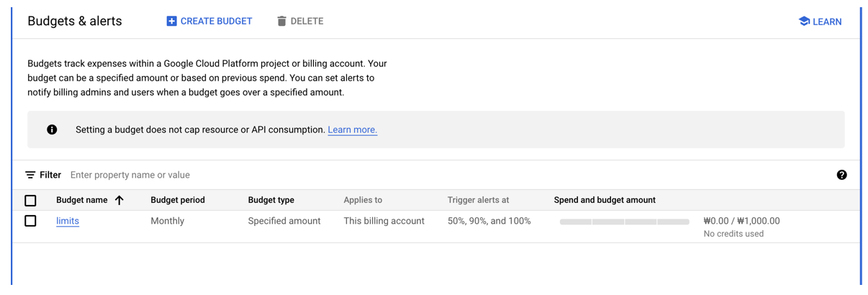Follow the Learn more link
The image size is (868, 295).
pyautogui.click(x=353, y=130)
